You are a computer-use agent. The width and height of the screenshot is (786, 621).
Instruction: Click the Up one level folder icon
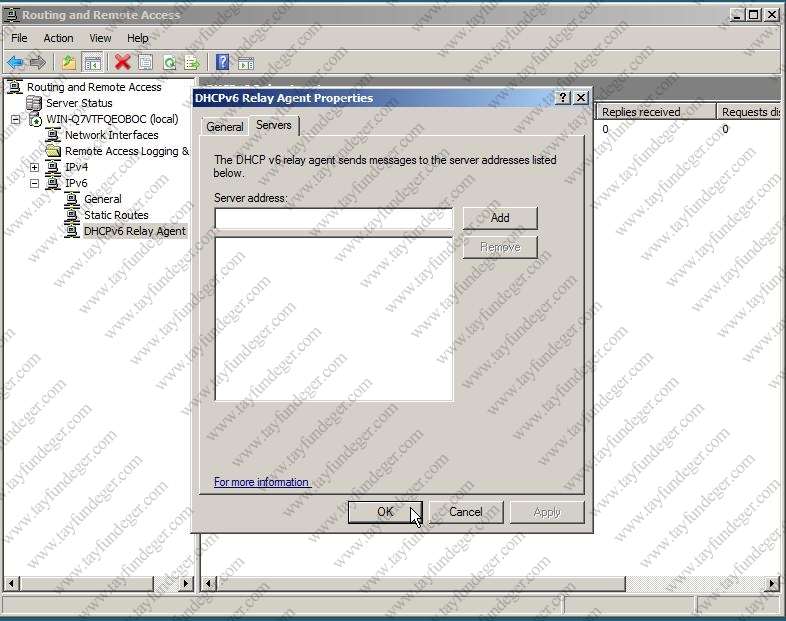(x=69, y=63)
